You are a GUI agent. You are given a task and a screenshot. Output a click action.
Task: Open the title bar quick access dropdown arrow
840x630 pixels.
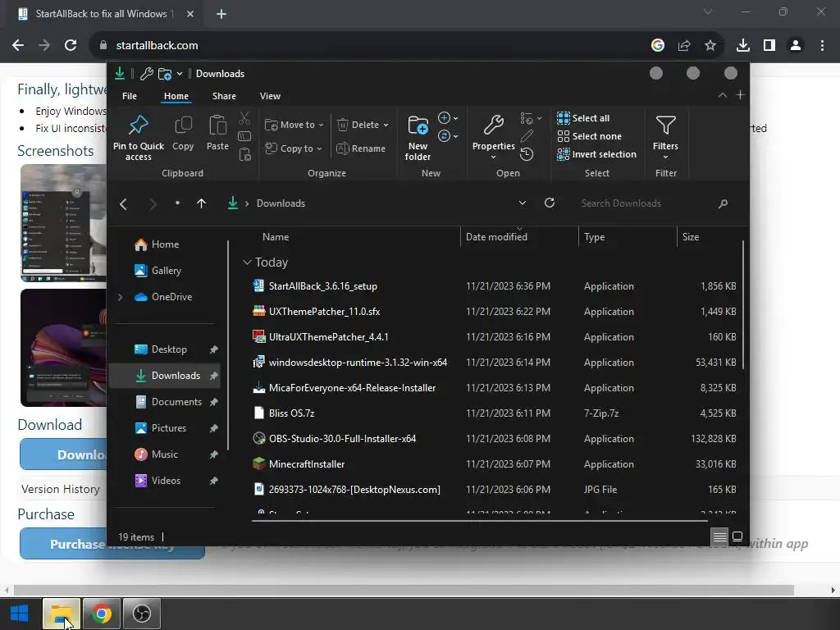coord(180,73)
